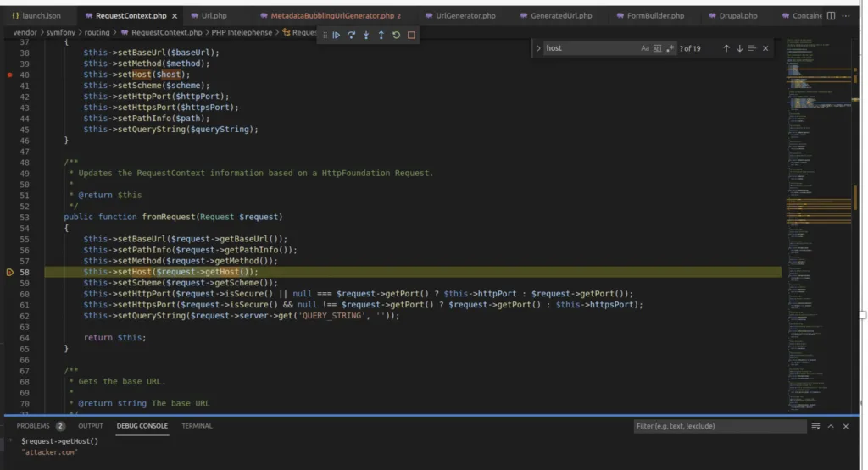Click '$request->getHost()' entry in debug console
This screenshot has width=868, height=470.
tap(60, 440)
